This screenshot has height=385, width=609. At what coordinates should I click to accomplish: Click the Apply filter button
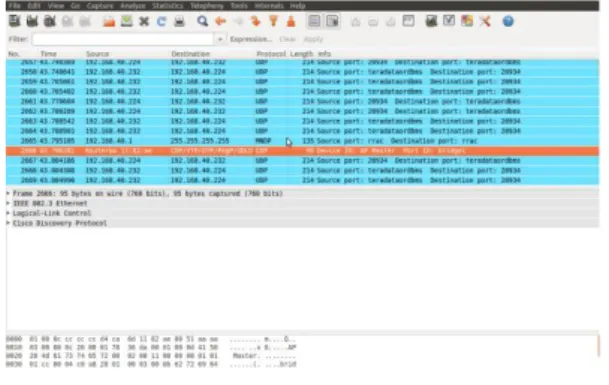pyautogui.click(x=313, y=39)
